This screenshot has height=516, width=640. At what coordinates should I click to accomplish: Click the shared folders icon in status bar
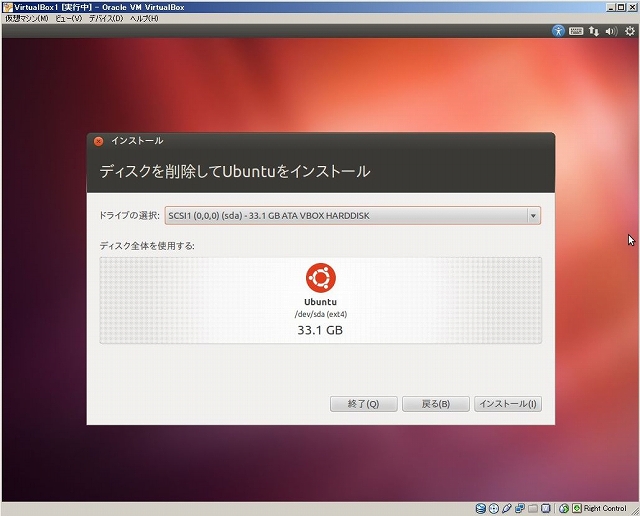click(533, 509)
